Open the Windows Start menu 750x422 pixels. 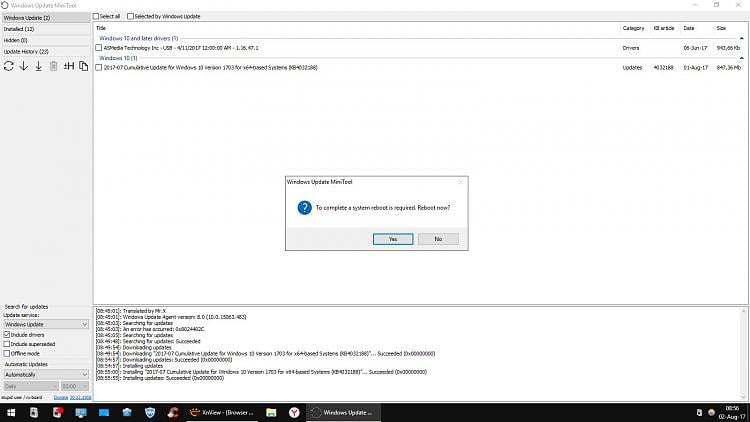[x=11, y=412]
